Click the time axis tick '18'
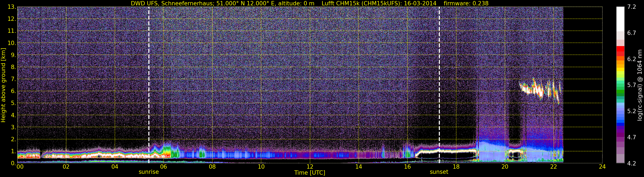Viewport: 644px width, 177px height. pos(456,167)
